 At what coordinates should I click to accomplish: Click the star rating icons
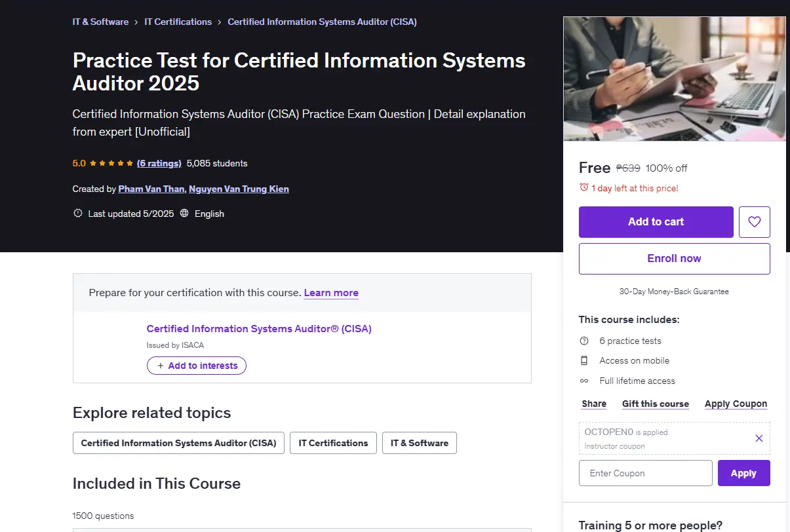pyautogui.click(x=111, y=163)
